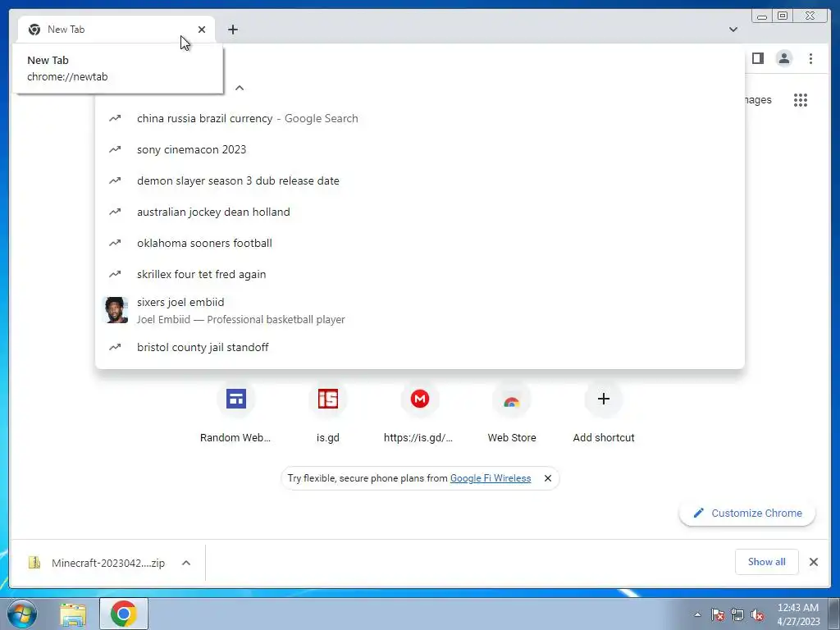Click trending arrow icon beside bristol county
The image size is (840, 630).
pyautogui.click(x=115, y=347)
